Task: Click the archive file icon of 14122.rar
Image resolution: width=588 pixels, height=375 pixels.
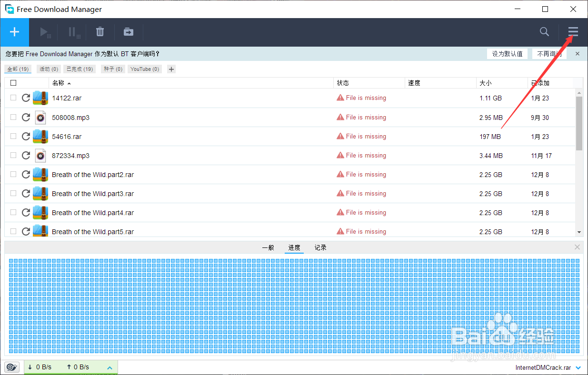Action: tap(40, 98)
